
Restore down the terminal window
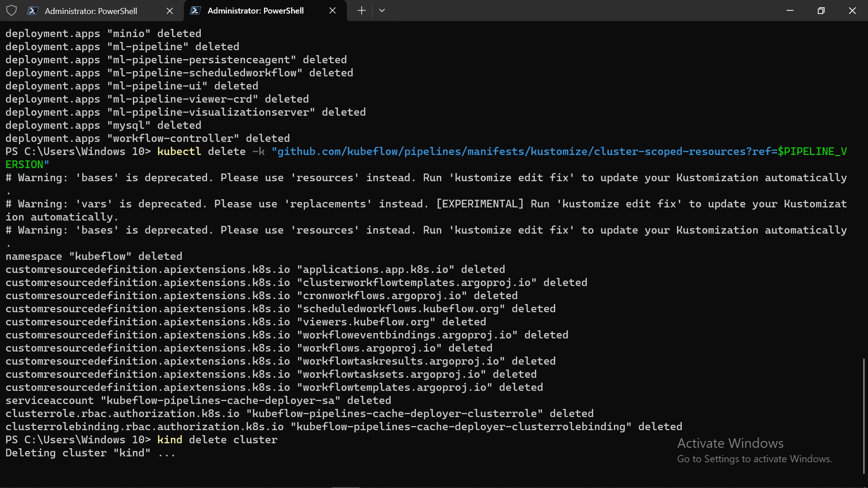[821, 10]
